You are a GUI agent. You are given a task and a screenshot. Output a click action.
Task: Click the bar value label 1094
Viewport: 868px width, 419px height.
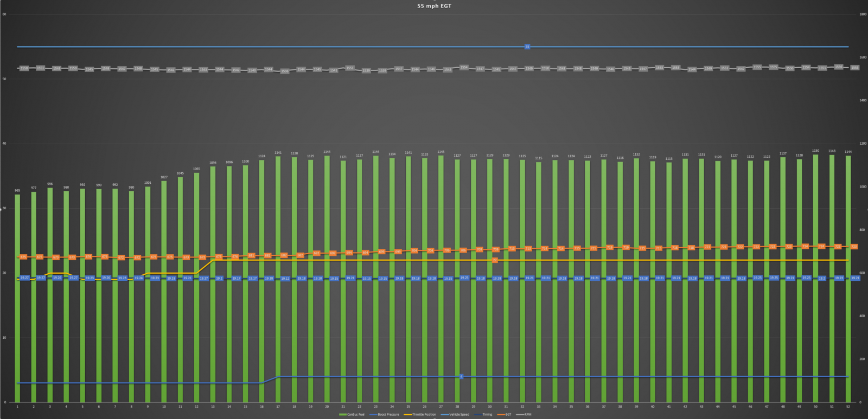coord(213,163)
